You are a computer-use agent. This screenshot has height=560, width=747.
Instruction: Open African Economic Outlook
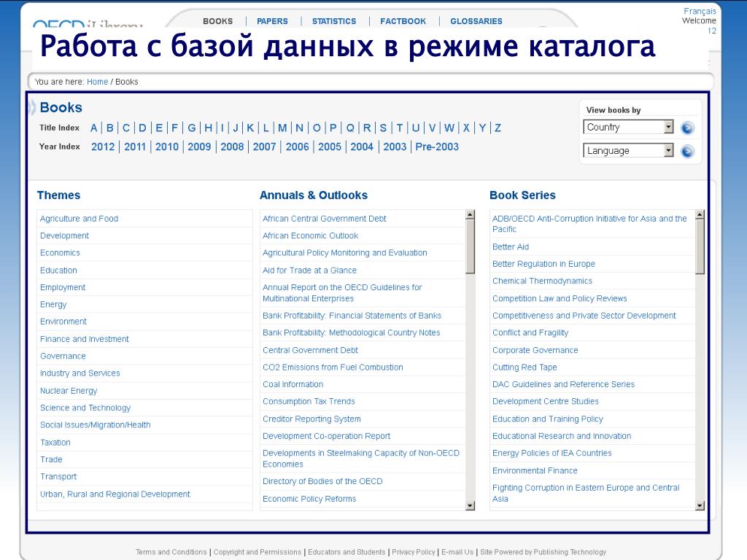point(310,236)
